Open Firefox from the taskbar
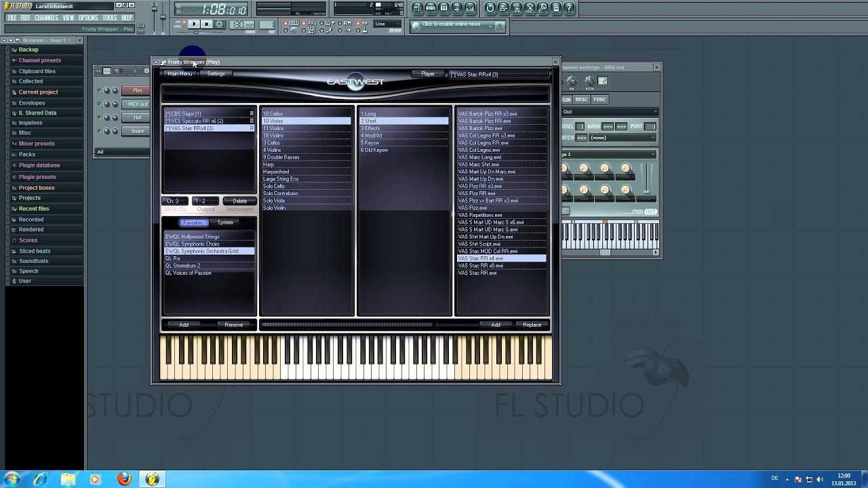 123,479
